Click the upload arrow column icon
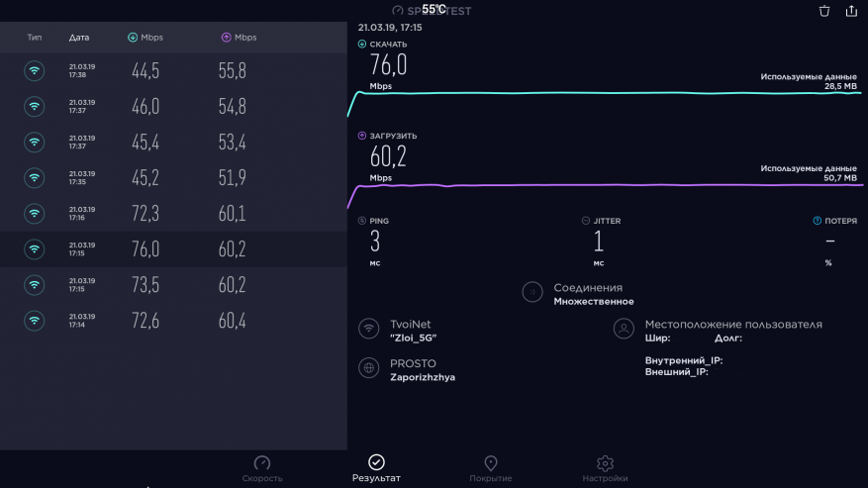868x488 pixels. [226, 37]
